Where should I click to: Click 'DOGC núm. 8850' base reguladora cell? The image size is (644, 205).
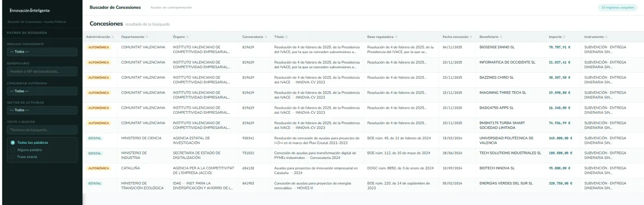[399, 168]
